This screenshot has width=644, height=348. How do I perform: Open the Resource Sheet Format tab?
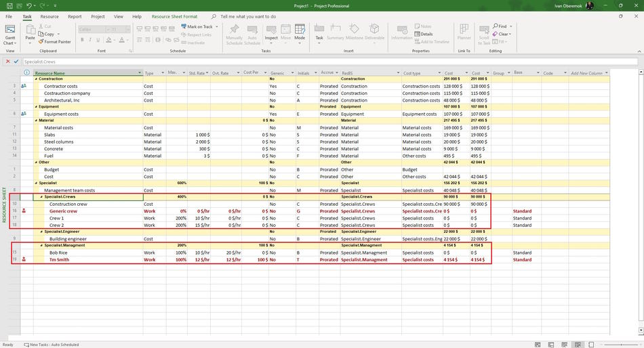[174, 16]
